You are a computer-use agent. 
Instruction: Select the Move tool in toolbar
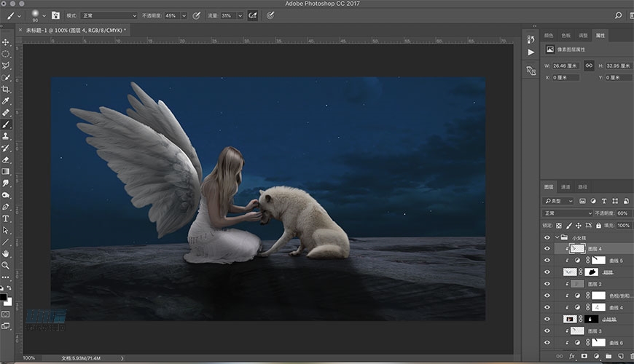[6, 42]
